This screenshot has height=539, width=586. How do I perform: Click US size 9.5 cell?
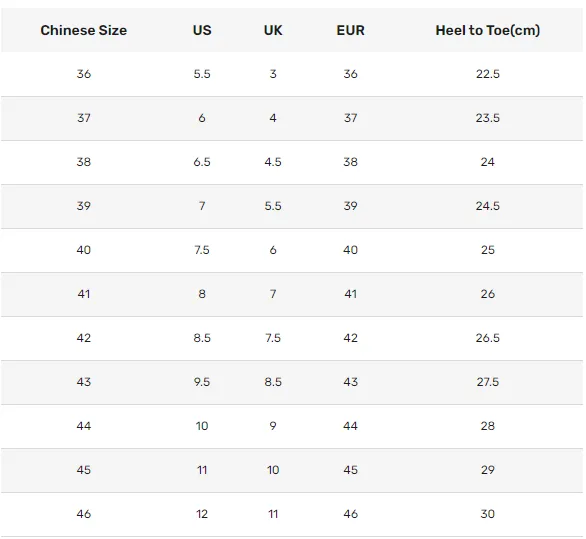tap(202, 382)
